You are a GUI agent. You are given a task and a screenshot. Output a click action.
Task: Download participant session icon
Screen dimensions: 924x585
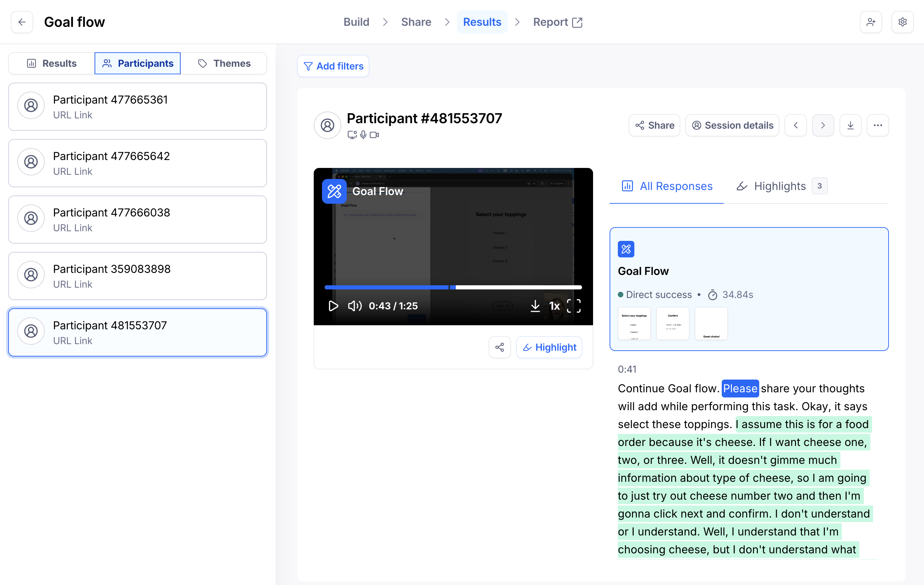850,125
